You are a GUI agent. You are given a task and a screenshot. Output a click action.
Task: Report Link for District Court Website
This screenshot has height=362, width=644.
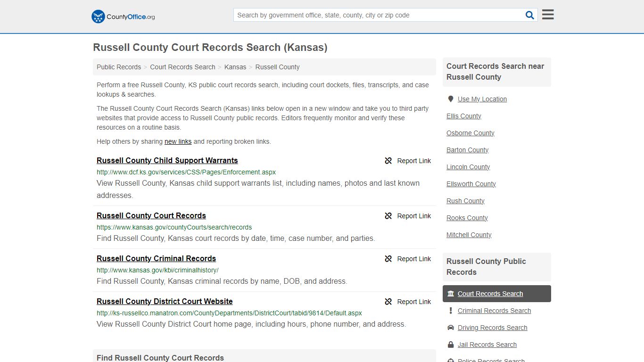[x=408, y=302]
